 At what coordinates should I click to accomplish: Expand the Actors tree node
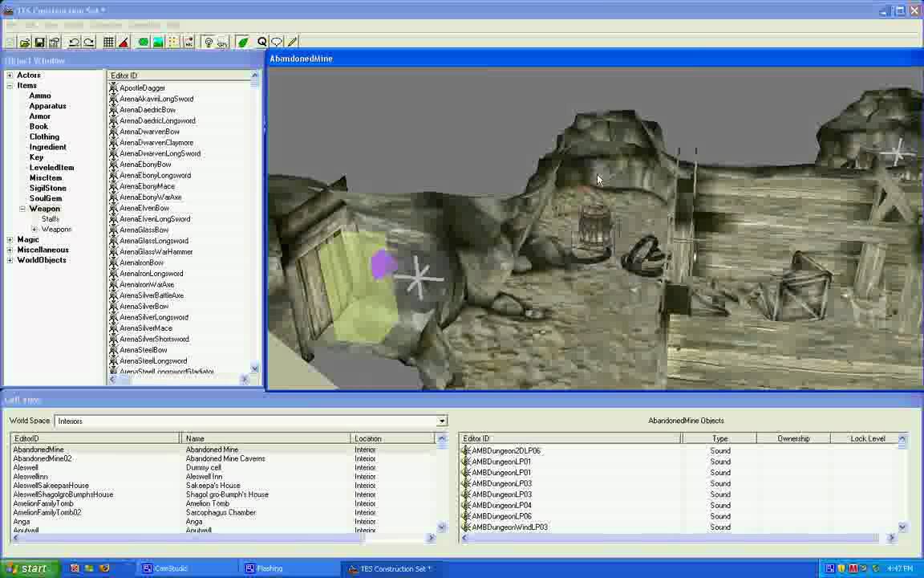10,75
